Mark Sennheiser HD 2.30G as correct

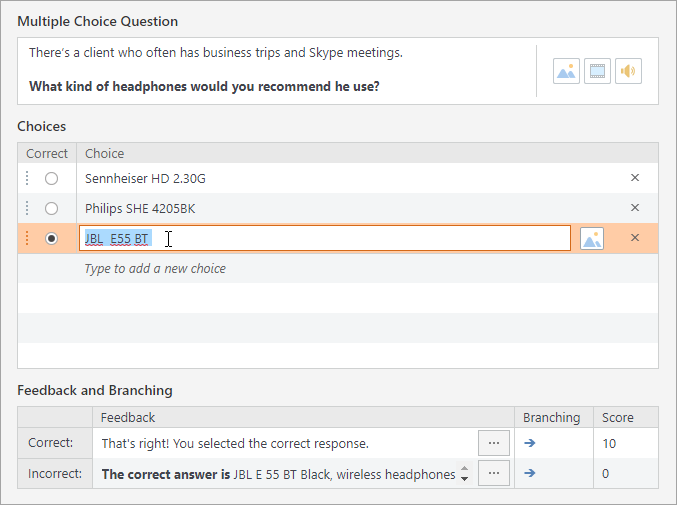tap(52, 178)
